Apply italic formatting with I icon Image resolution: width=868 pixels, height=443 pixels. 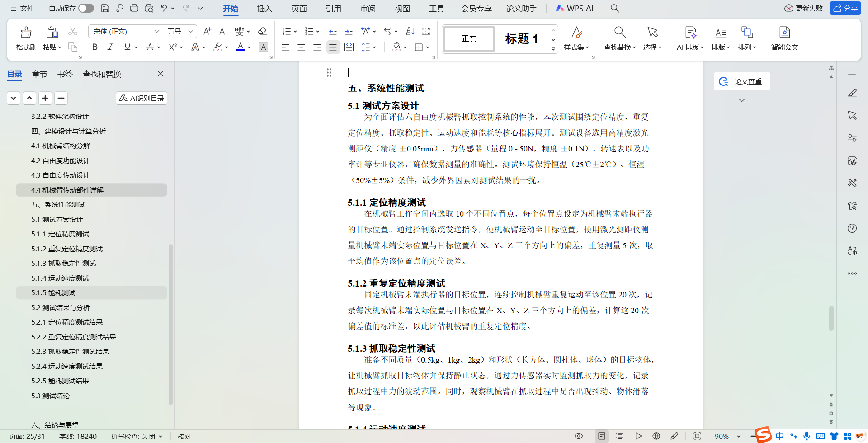pyautogui.click(x=110, y=47)
